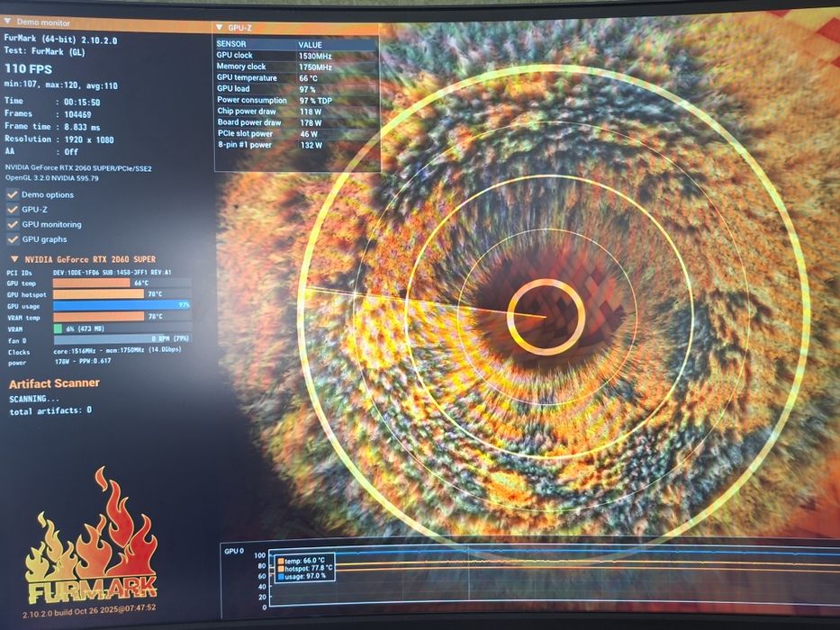Screen dimensions: 840x630
Task: Click the Time '00:15:50' value
Action: coord(82,102)
